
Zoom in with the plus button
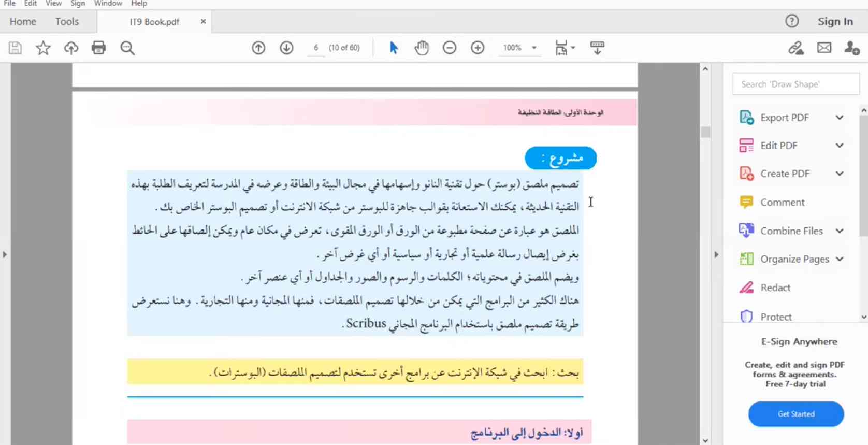coord(478,48)
